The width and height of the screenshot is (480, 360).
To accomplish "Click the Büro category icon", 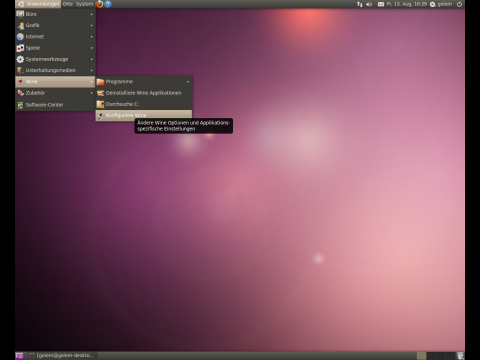I will click(20, 14).
